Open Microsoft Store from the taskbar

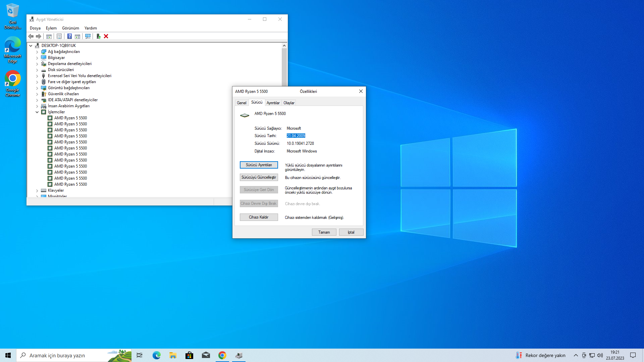[189, 355]
